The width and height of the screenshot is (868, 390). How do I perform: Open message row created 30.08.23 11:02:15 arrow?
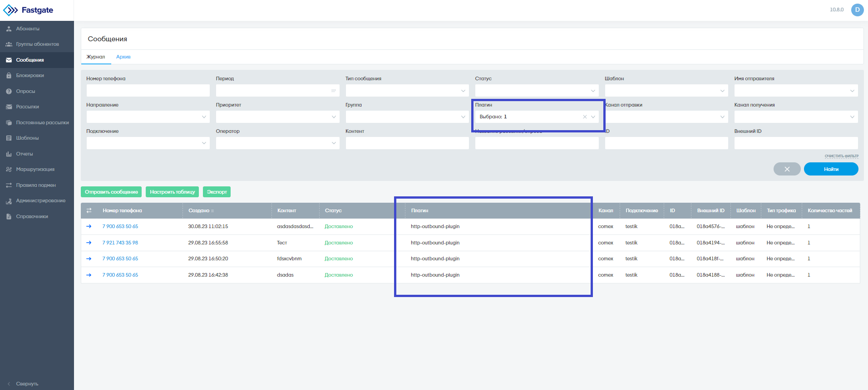[89, 226]
